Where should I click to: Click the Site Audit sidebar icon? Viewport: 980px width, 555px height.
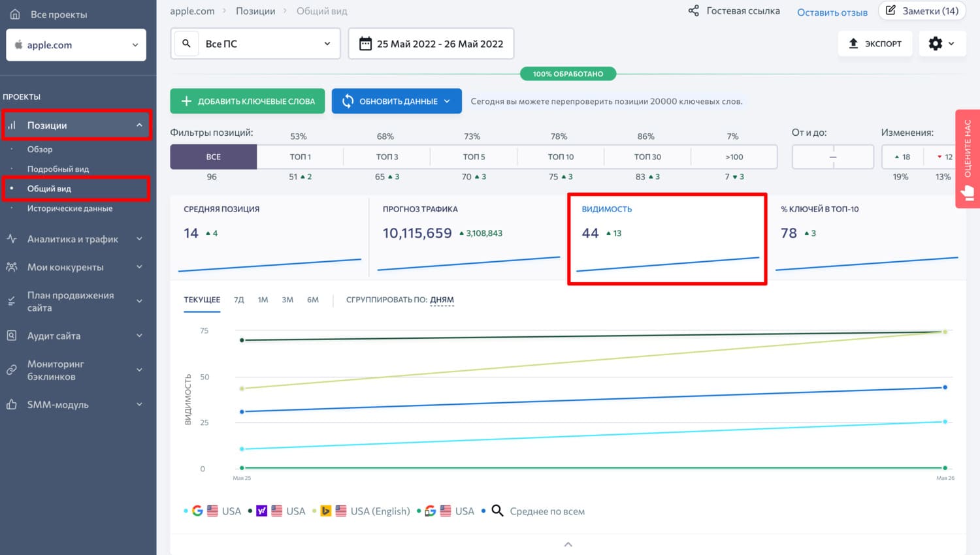click(12, 336)
